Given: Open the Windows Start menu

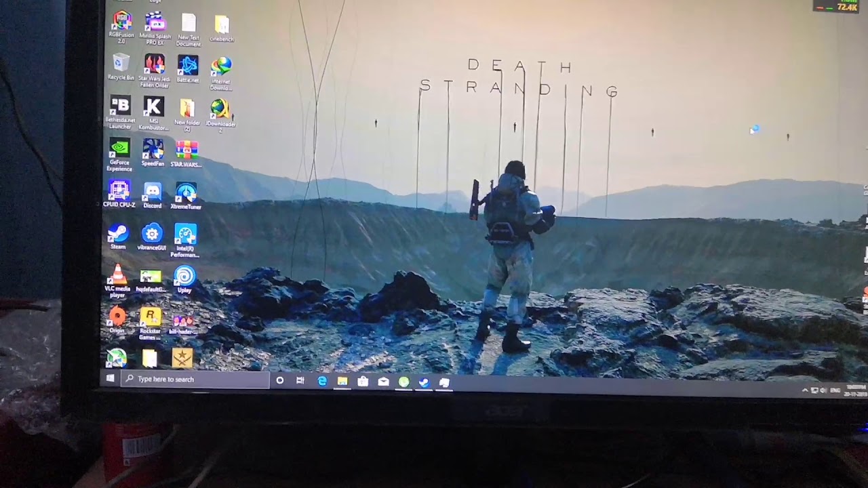Looking at the screenshot, I should coord(111,379).
